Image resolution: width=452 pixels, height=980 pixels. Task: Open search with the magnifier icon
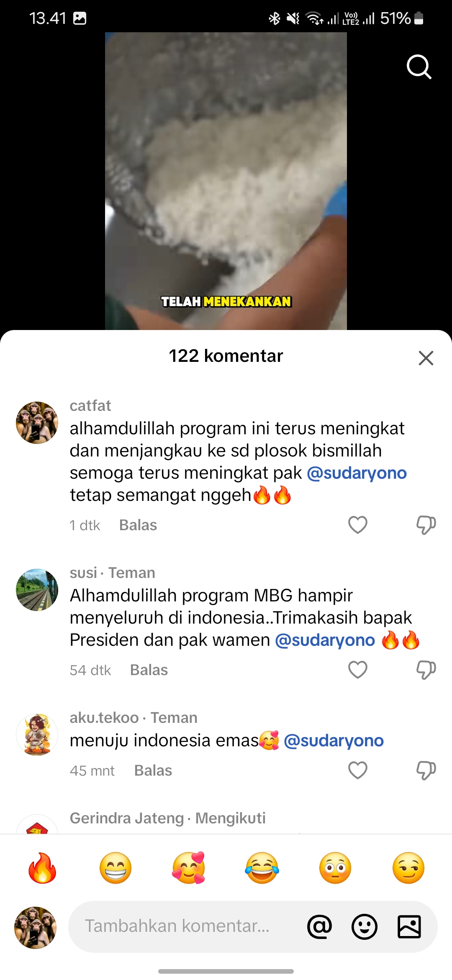[x=419, y=67]
